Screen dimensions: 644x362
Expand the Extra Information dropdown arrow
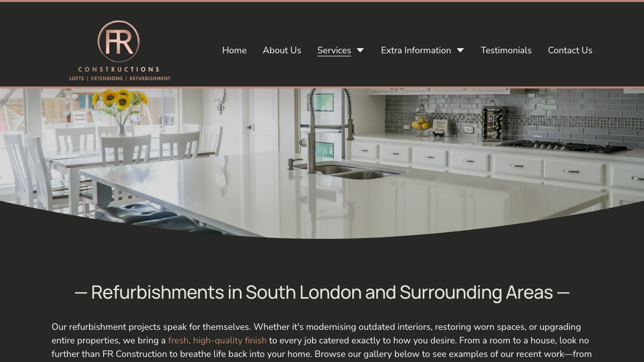click(x=460, y=50)
